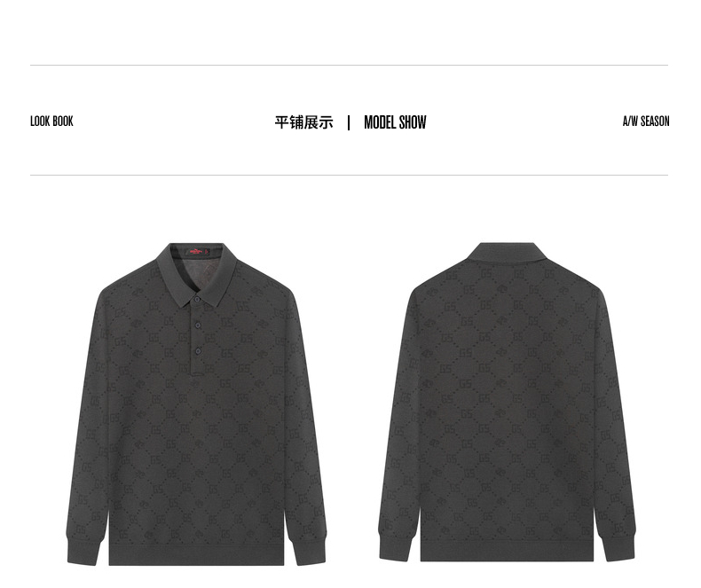This screenshot has height=588, width=701.
Task: Select the 平铺展示 heading text
Action: click(x=304, y=122)
